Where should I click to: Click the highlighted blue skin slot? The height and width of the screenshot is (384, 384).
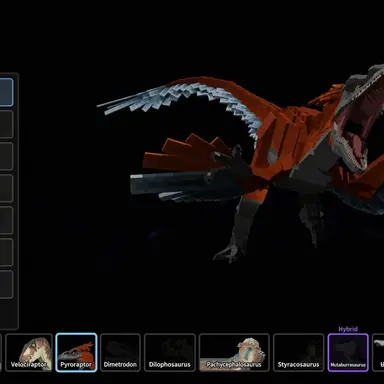[x=6, y=92]
